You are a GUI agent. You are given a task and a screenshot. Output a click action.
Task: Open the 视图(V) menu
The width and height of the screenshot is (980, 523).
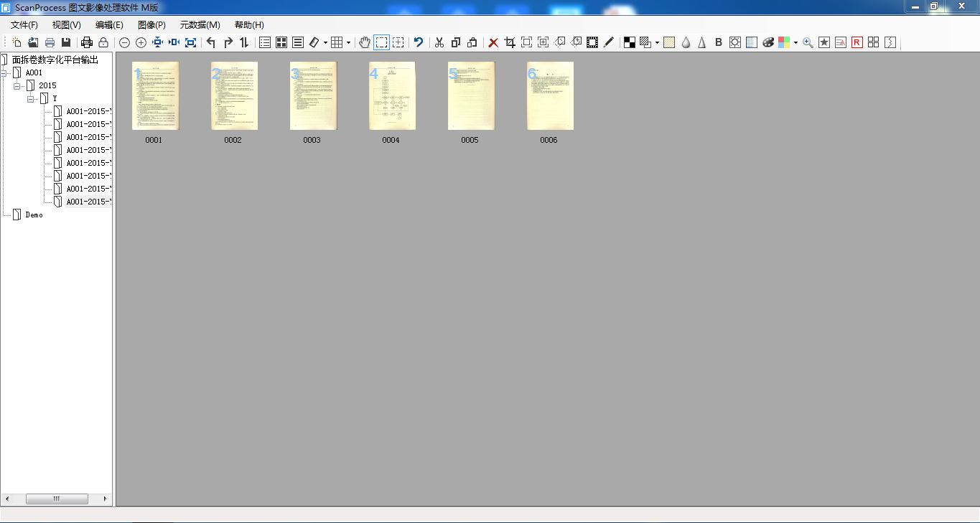tap(67, 25)
